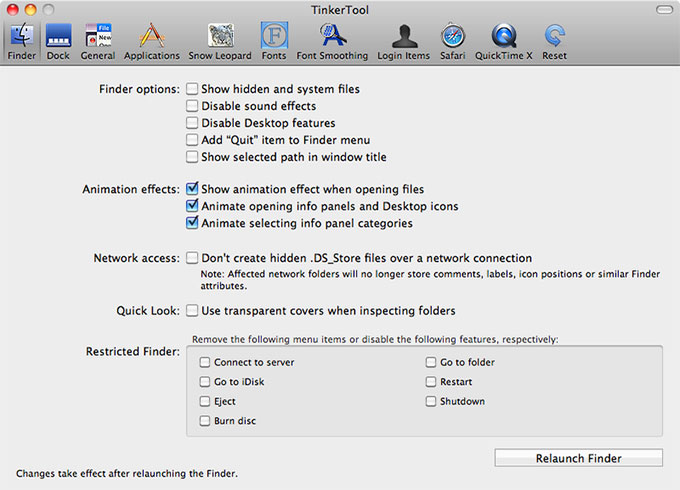Switch to the Snow Leopard pane
680x490 pixels.
tap(220, 42)
